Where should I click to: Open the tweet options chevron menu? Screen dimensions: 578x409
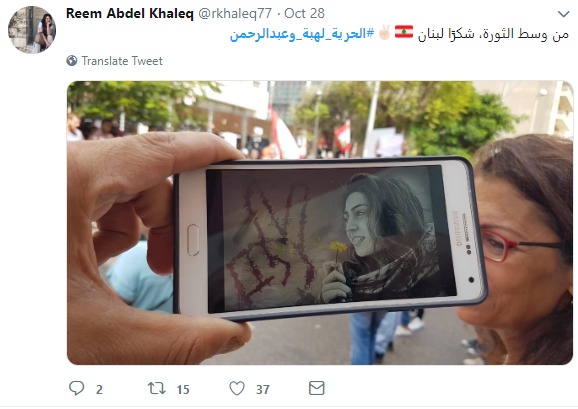[x=564, y=14]
